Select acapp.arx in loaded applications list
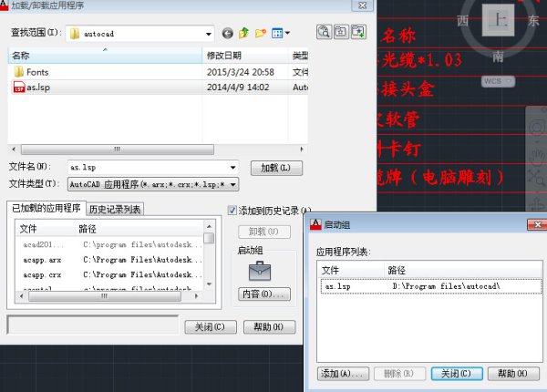This screenshot has height=392, width=547. [42, 260]
